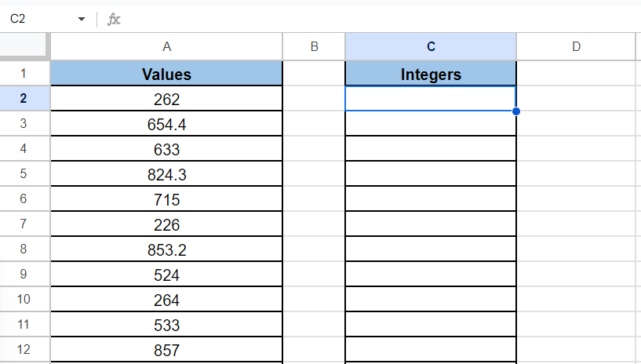Click the name box showing C2
Viewport: 641px width, 364px height.
coord(35,19)
